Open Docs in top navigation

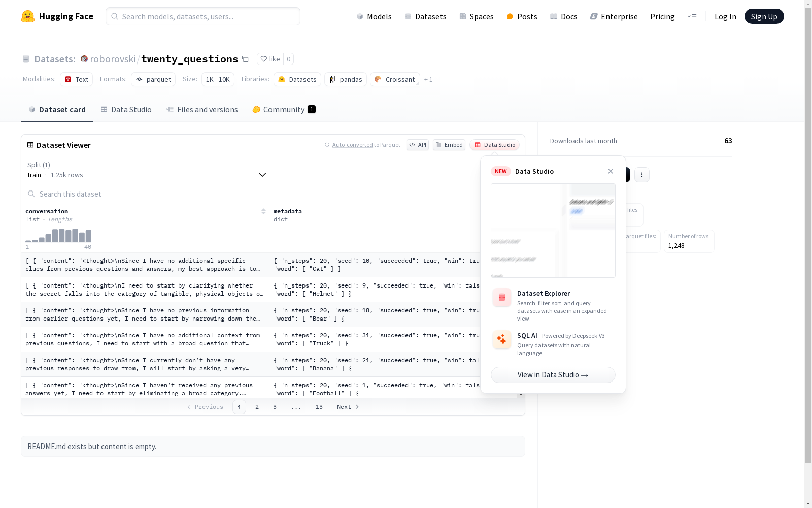[564, 16]
